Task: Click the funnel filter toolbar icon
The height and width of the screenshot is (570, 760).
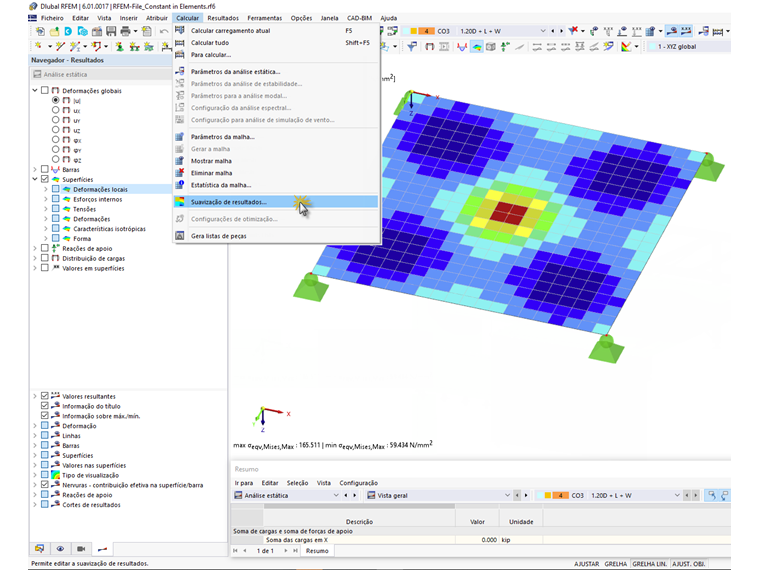Action: pyautogui.click(x=412, y=47)
